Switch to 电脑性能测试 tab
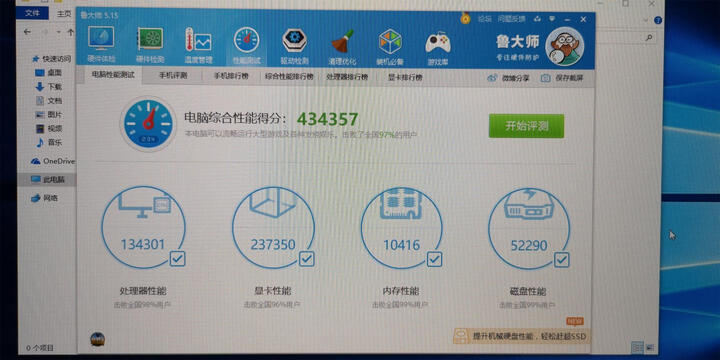 pyautogui.click(x=113, y=75)
